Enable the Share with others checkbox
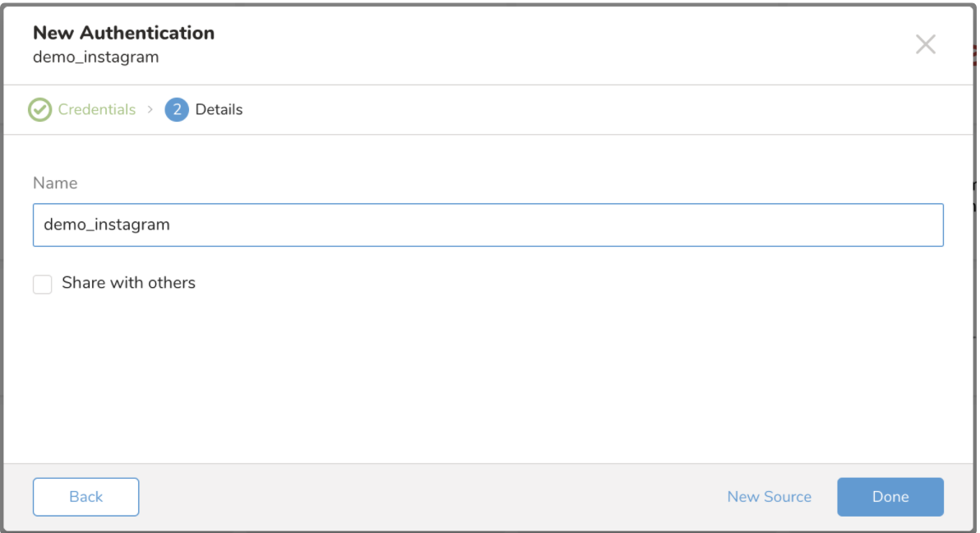This screenshot has width=980, height=533. [x=43, y=284]
